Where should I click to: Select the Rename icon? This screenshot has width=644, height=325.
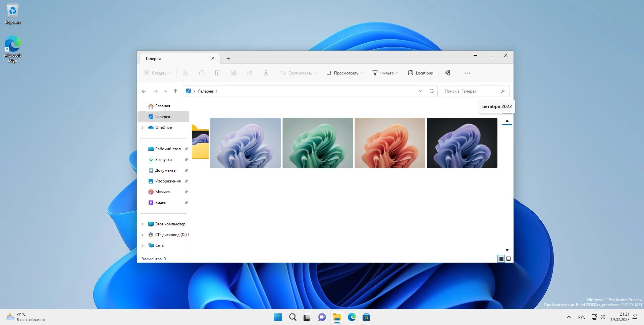[x=234, y=73]
